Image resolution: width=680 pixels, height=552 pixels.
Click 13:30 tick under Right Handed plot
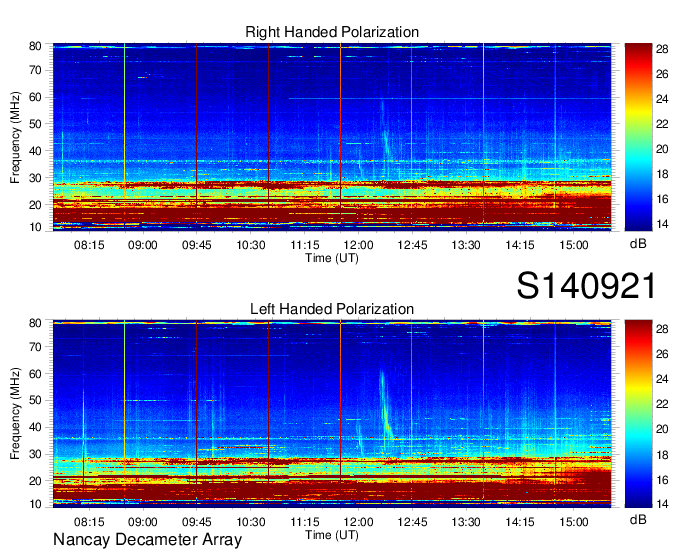tap(466, 245)
